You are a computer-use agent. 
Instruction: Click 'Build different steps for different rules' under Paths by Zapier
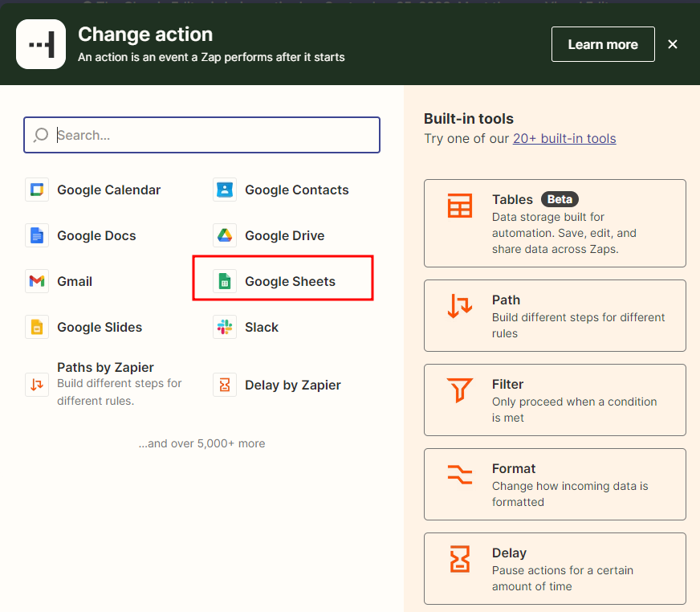tap(119, 392)
